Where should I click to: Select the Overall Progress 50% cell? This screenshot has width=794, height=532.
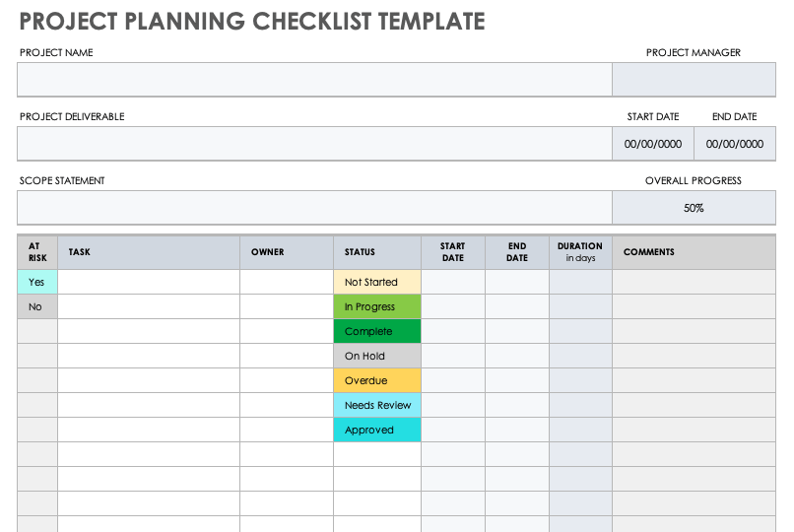[x=694, y=208]
